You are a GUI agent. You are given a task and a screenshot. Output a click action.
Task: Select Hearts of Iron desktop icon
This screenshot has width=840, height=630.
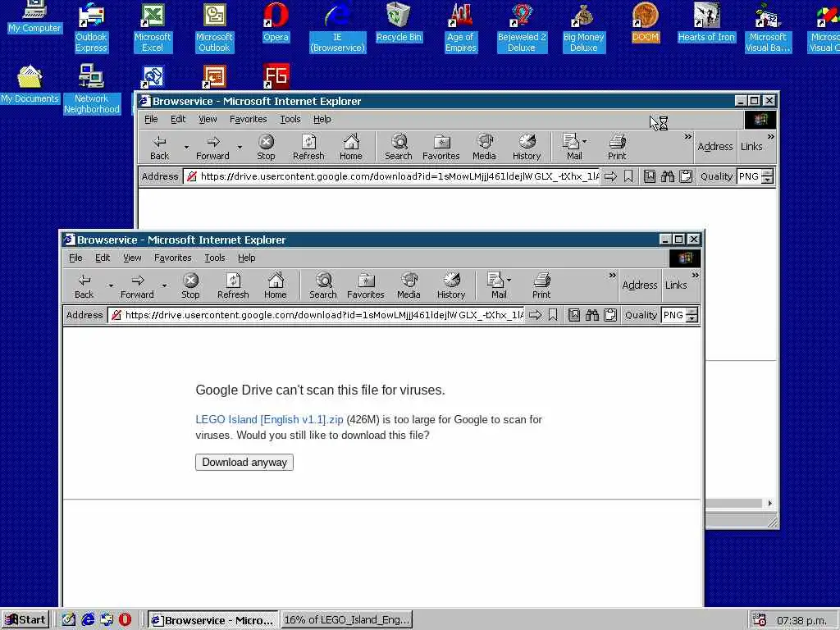click(x=706, y=22)
